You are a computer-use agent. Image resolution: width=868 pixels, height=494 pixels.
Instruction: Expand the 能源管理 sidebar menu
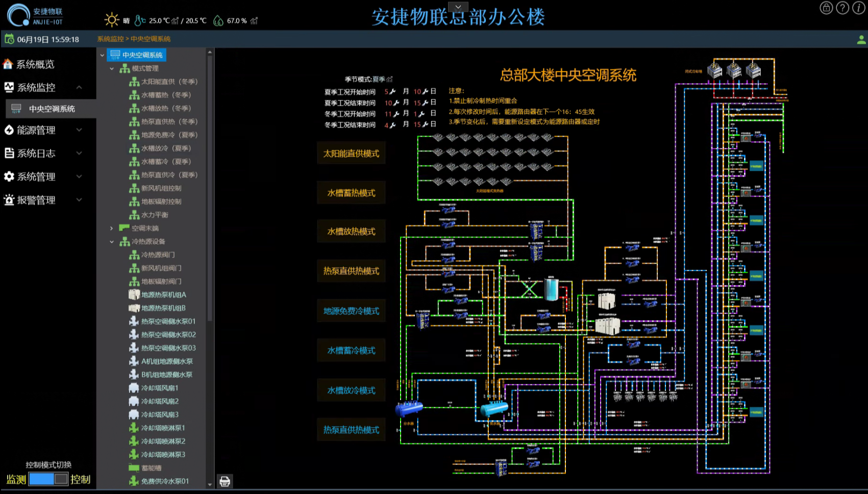click(x=43, y=131)
